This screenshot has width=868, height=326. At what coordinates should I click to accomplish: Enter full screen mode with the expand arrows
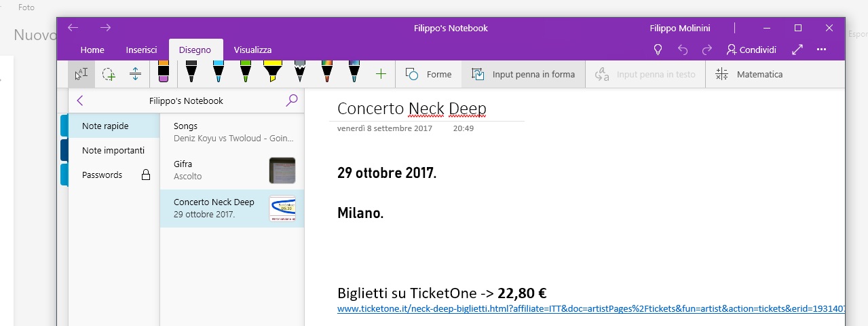pos(797,50)
